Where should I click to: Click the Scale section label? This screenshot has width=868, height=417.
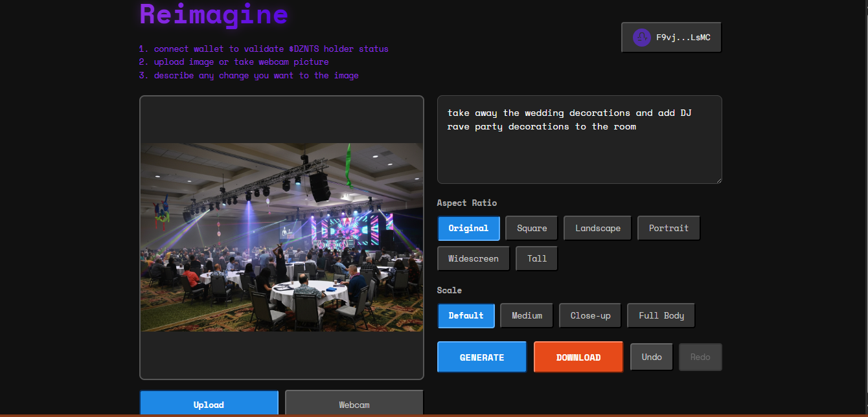[450, 290]
